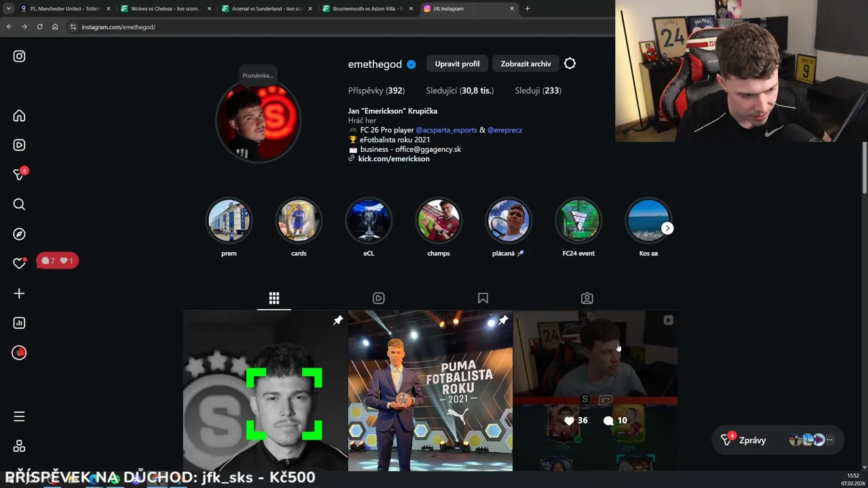Open site info icon in address bar
868x488 pixels.
pyautogui.click(x=73, y=27)
